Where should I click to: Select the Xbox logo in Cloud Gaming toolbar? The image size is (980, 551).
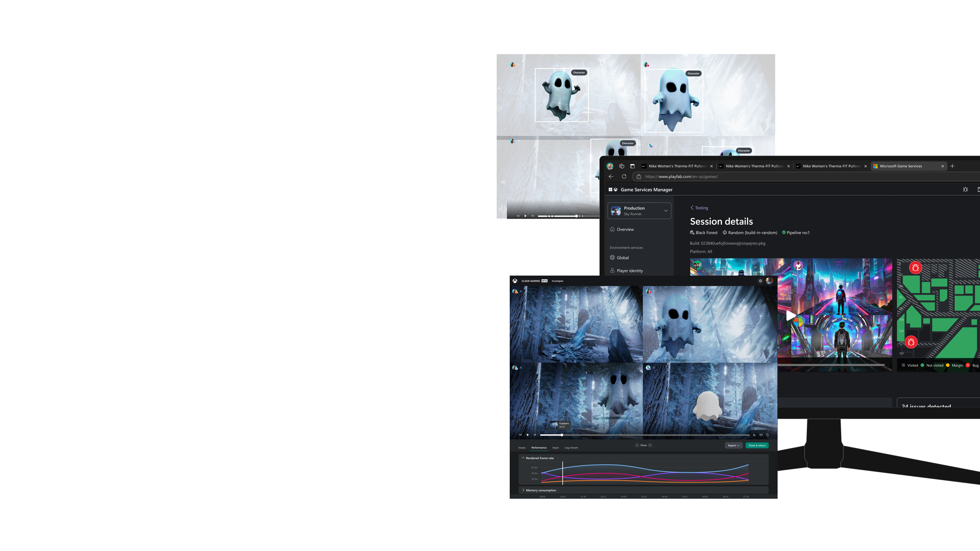click(x=515, y=281)
